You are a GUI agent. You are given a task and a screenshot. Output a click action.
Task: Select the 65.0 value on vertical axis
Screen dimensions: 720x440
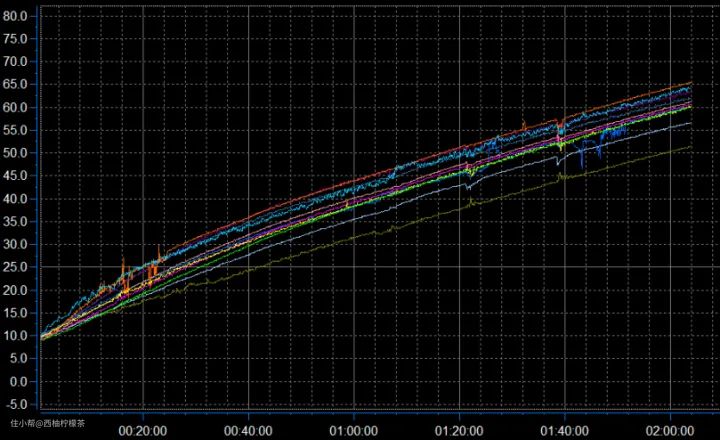pos(17,84)
